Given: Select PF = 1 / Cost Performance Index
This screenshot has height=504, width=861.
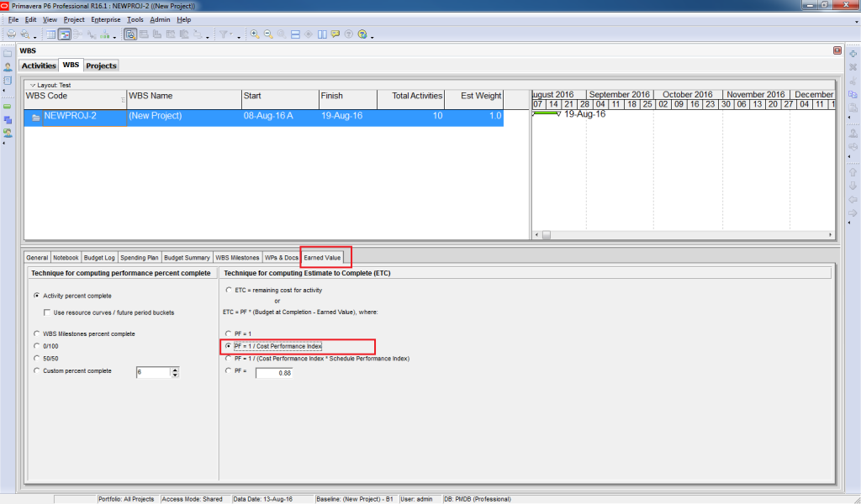Looking at the screenshot, I should click(x=229, y=346).
